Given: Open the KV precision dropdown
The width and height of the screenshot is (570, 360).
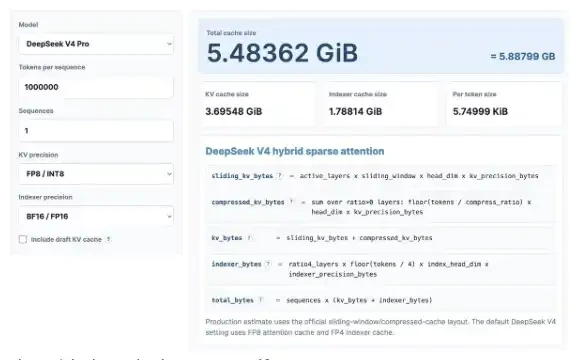Looking at the screenshot, I should pyautogui.click(x=96, y=174).
